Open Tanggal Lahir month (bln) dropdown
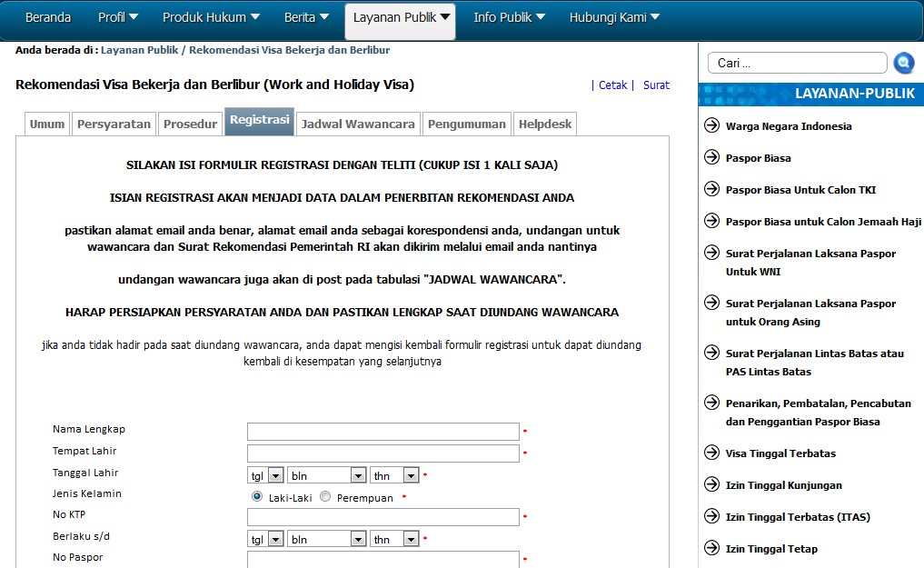 327,475
